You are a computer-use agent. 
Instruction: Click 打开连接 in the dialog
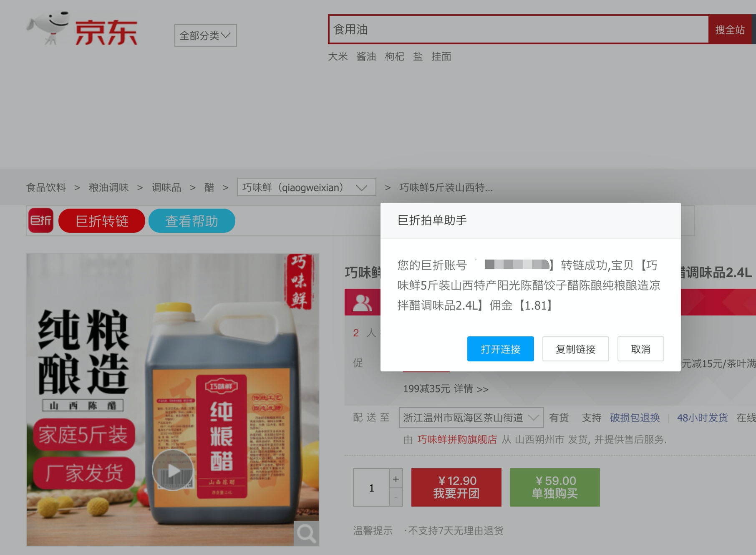pos(500,349)
